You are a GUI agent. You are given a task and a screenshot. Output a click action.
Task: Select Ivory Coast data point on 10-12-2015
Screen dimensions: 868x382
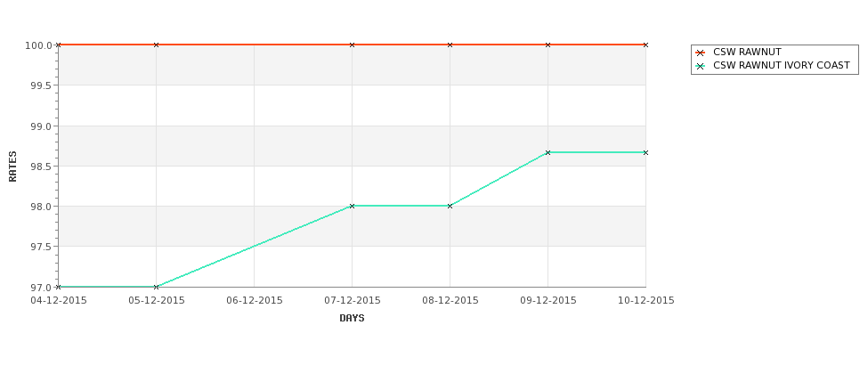coord(646,152)
